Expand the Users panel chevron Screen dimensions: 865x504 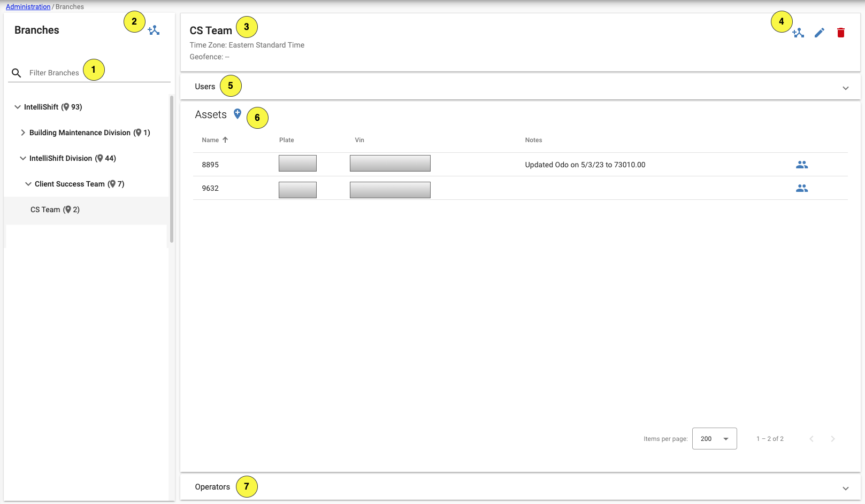click(x=846, y=88)
